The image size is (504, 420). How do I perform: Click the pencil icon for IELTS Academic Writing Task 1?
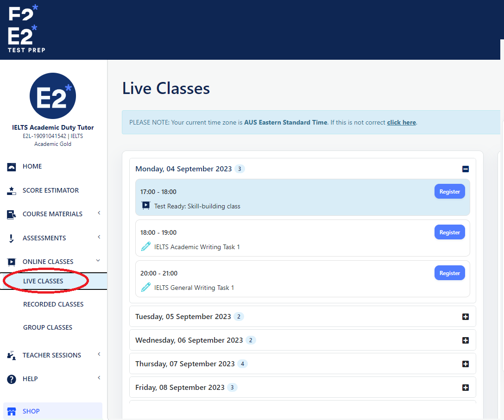(x=146, y=246)
